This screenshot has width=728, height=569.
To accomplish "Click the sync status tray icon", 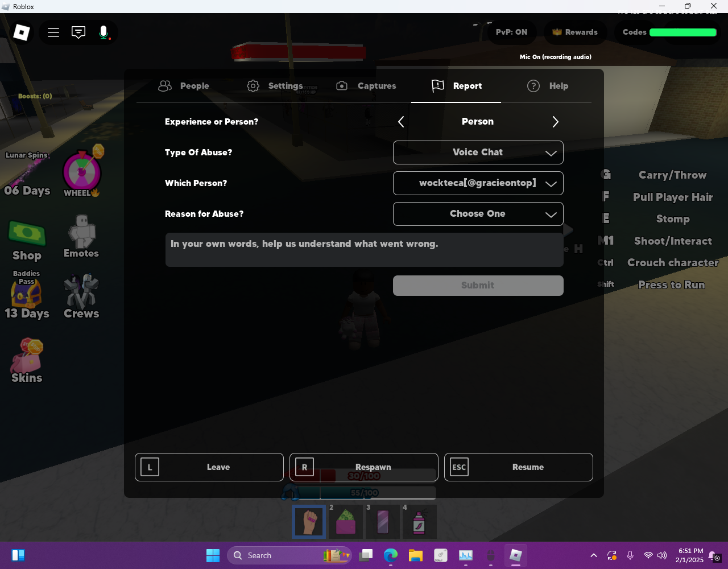I will [x=612, y=555].
